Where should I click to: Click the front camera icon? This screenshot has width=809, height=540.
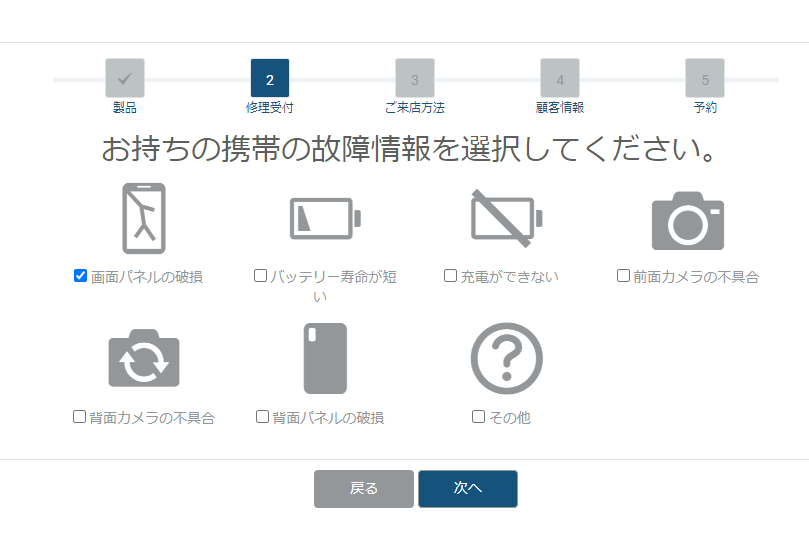tap(687, 220)
